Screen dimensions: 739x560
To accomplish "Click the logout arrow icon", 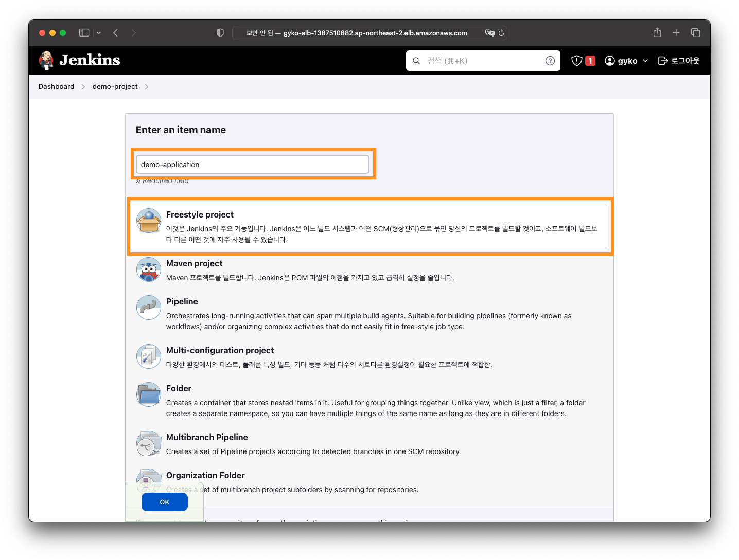I will tap(663, 61).
